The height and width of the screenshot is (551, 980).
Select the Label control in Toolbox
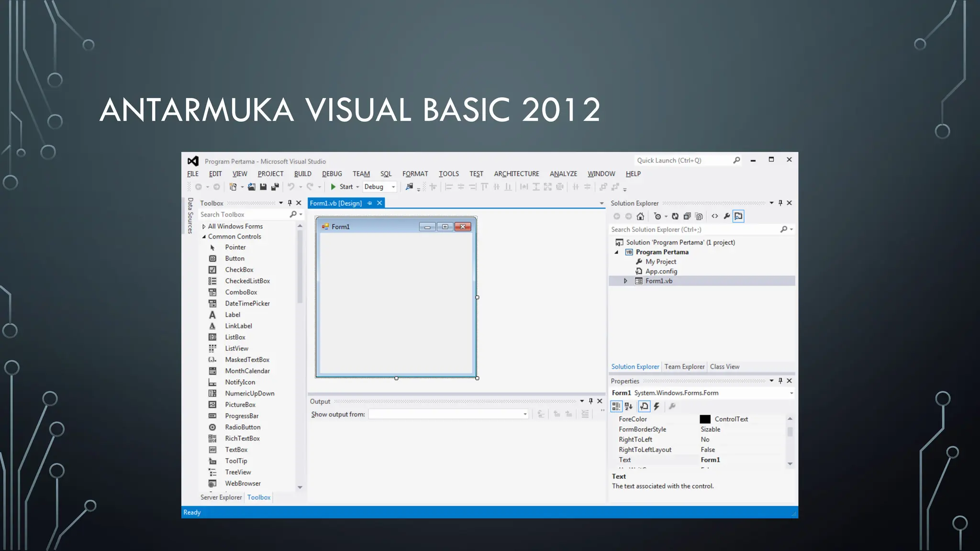[x=233, y=315]
